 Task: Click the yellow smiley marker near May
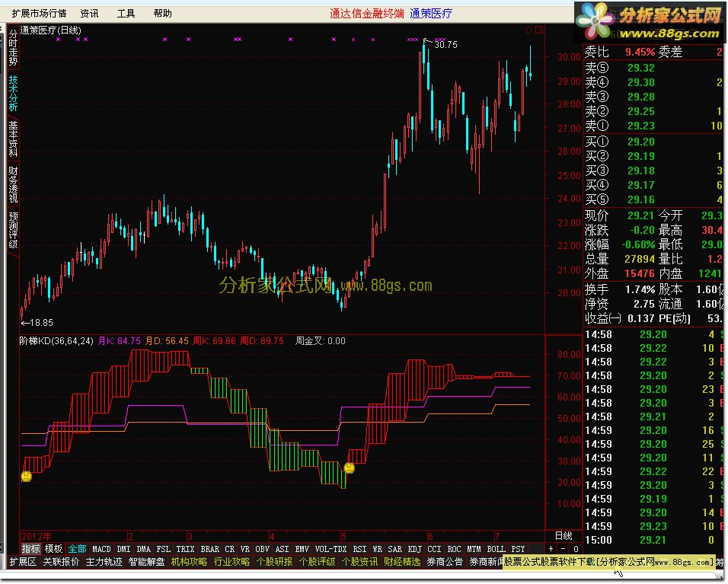(349, 468)
